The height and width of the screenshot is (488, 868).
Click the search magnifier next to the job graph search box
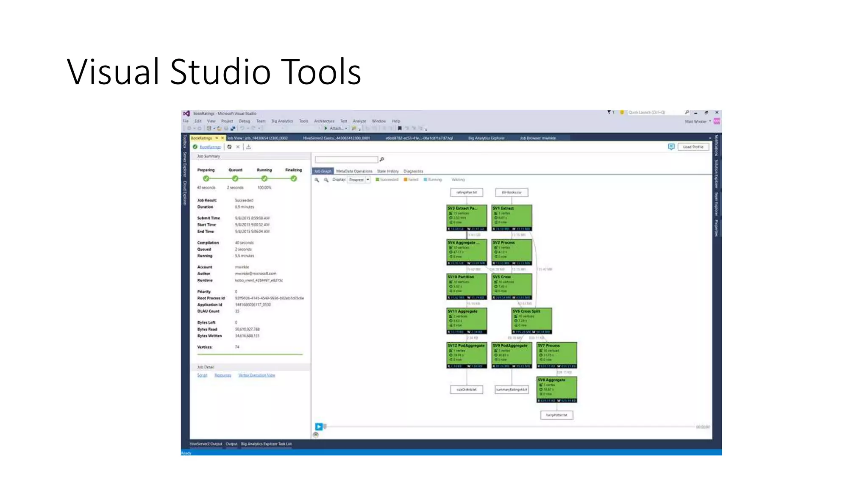tap(382, 159)
